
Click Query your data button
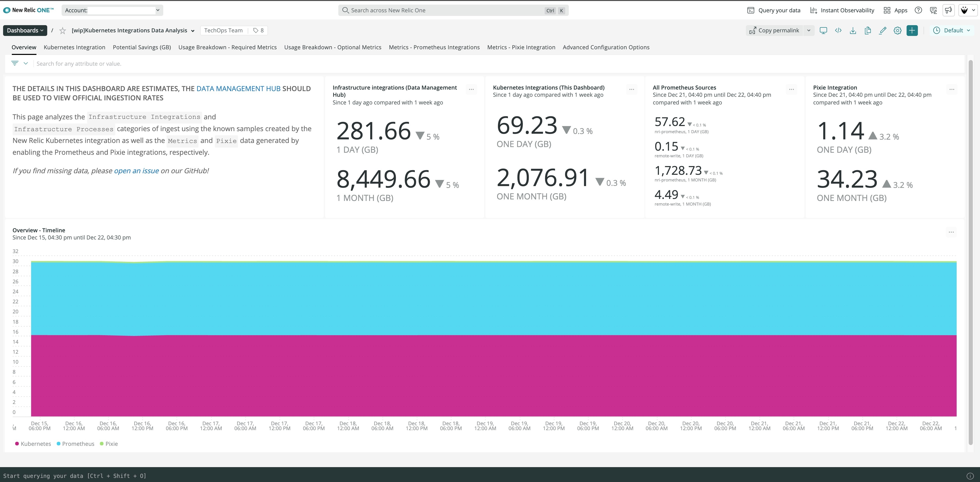coord(774,10)
